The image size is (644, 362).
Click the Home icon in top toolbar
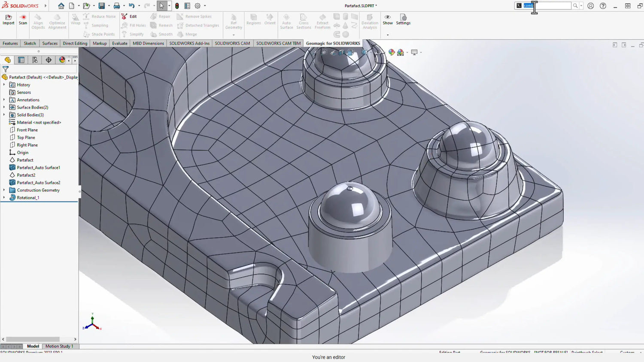(x=61, y=6)
